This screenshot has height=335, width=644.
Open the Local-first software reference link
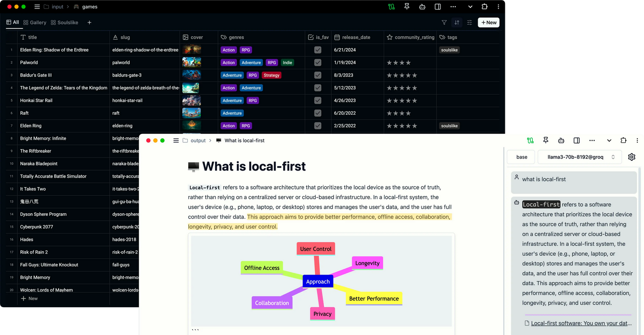pyautogui.click(x=580, y=323)
